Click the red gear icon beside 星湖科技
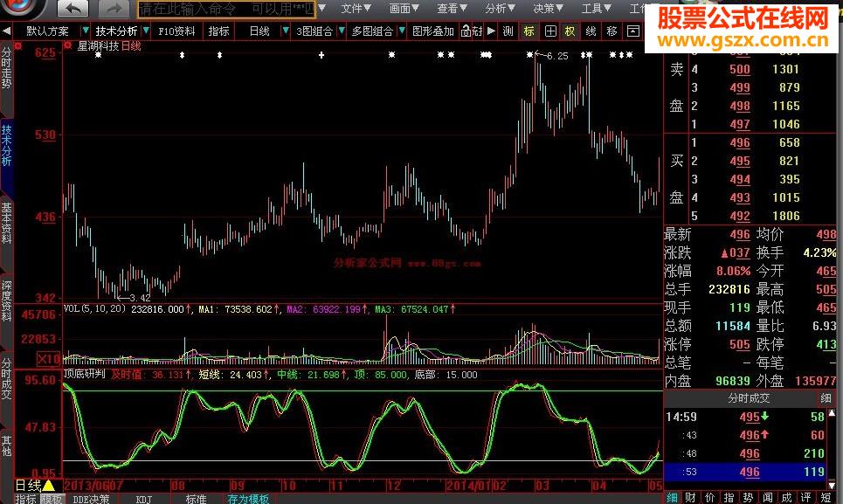The width and height of the screenshot is (843, 504). coord(68,45)
